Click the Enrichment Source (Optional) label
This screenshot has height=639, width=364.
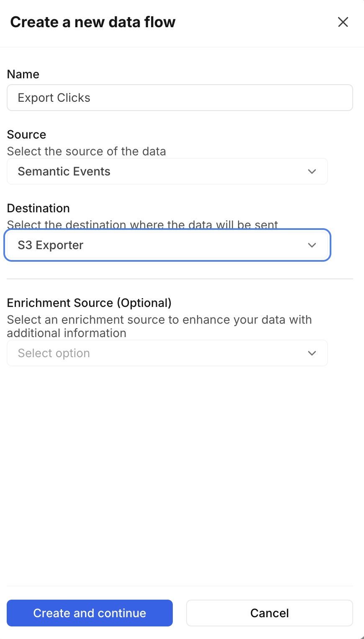tap(90, 303)
